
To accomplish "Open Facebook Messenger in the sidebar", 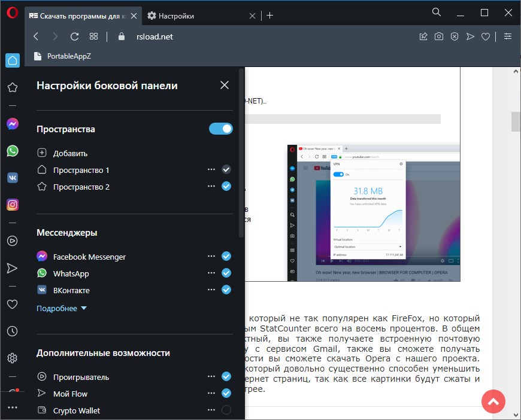I will click(13, 124).
